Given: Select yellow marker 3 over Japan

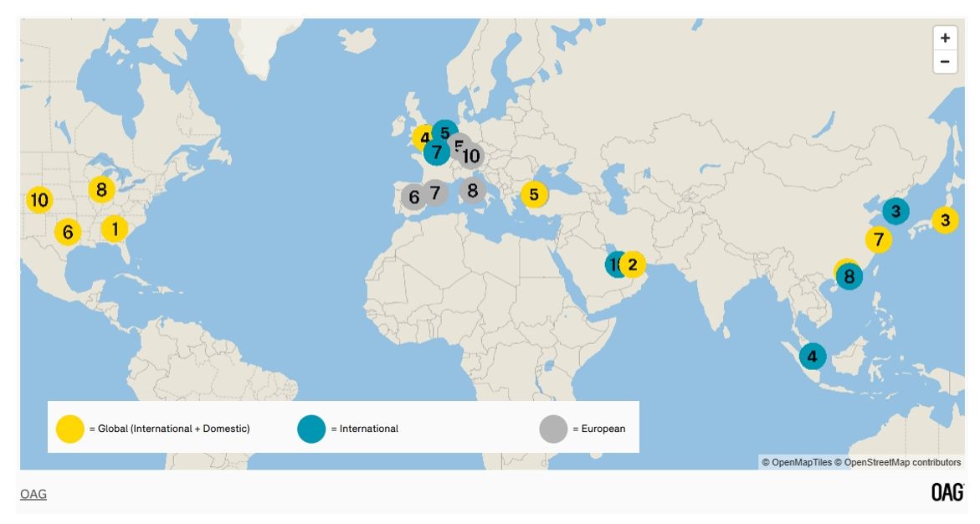Looking at the screenshot, I should coord(945,220).
